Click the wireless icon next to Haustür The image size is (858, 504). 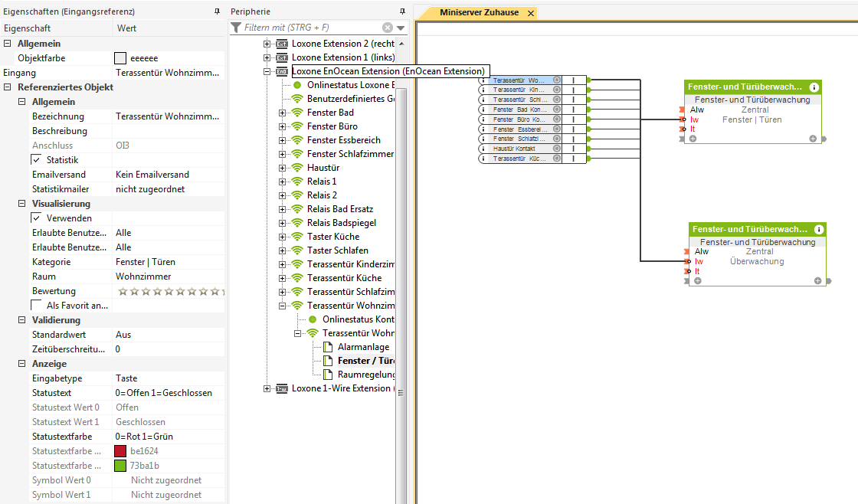[297, 168]
